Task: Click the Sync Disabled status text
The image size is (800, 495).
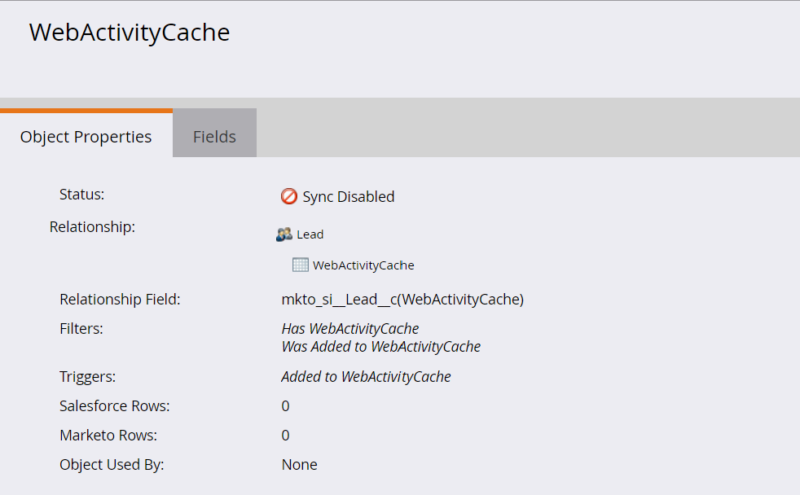Action: (x=348, y=197)
